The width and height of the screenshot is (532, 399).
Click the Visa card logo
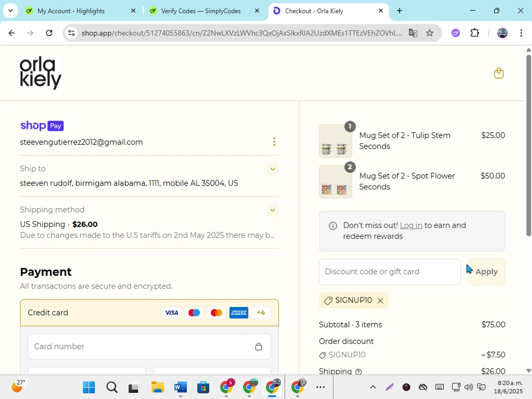[172, 313]
